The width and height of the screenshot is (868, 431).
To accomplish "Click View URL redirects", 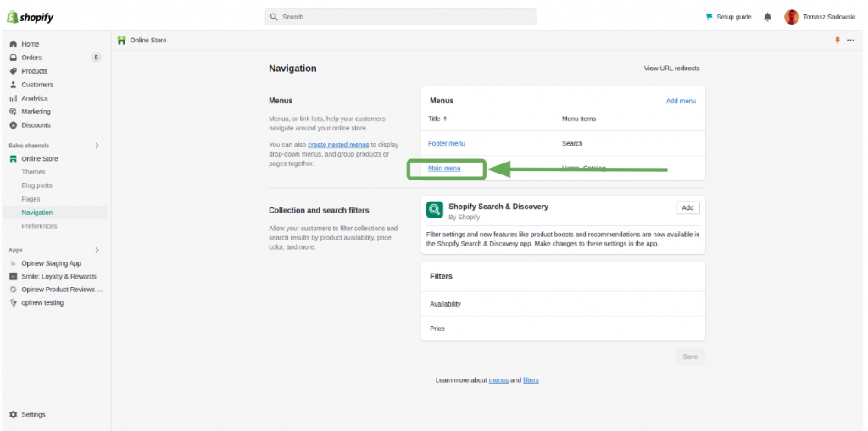I will [671, 69].
